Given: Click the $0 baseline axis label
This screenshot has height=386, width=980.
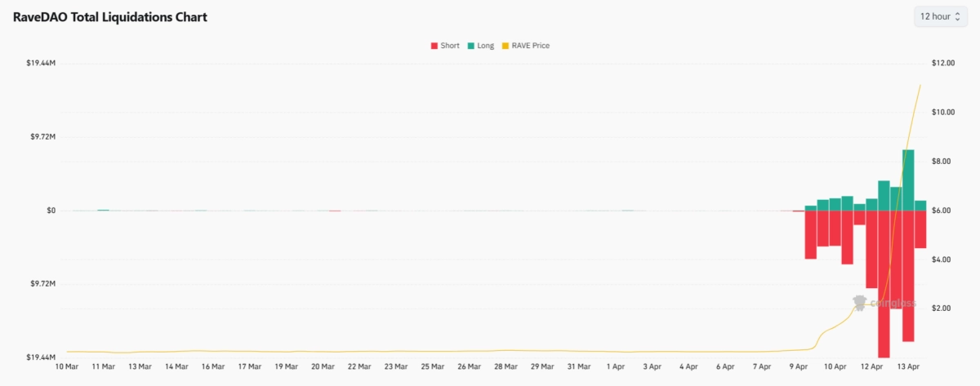Looking at the screenshot, I should point(49,211).
